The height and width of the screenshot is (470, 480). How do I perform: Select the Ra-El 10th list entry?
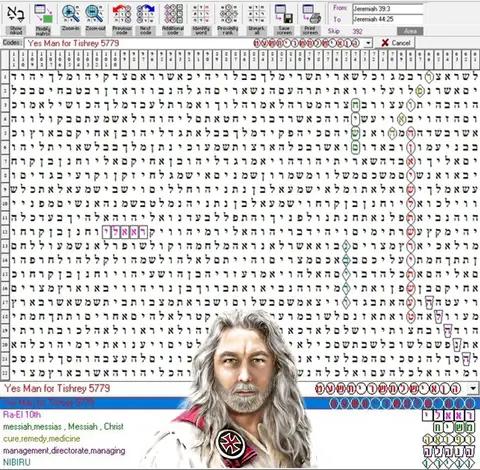tap(22, 415)
